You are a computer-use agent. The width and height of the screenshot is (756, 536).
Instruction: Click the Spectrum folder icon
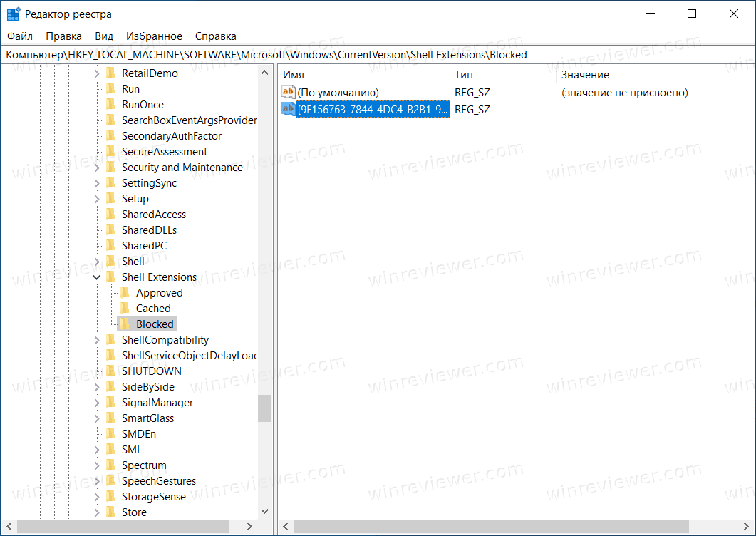pos(111,465)
